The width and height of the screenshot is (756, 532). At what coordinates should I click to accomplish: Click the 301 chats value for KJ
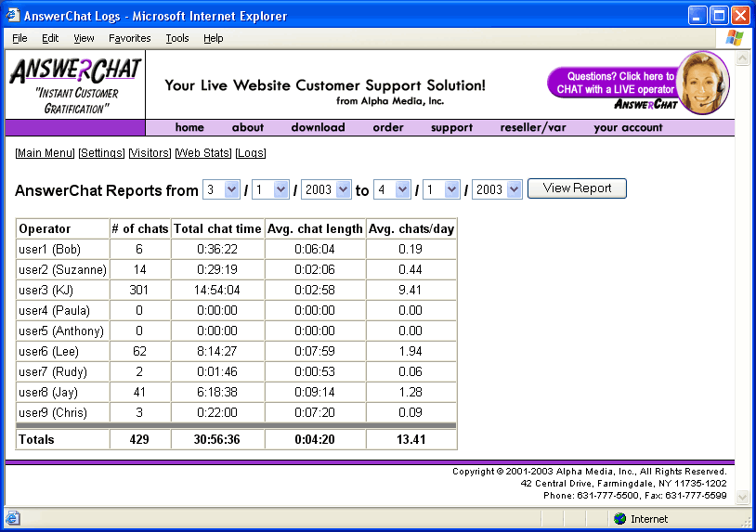click(x=139, y=290)
